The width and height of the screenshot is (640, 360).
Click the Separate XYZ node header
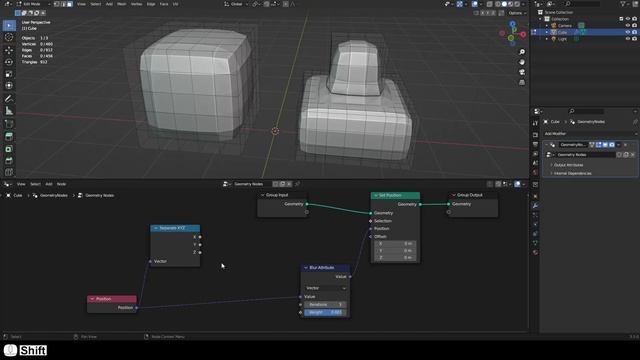[175, 228]
